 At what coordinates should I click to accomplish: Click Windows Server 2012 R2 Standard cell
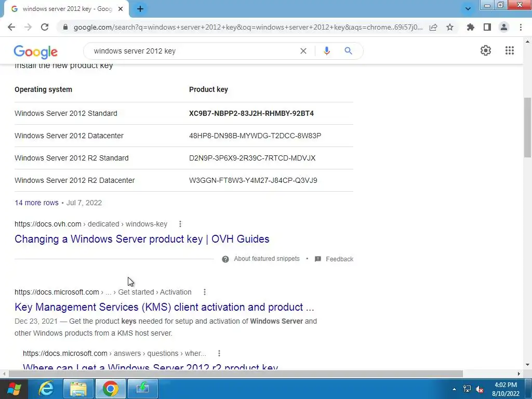[x=72, y=158]
